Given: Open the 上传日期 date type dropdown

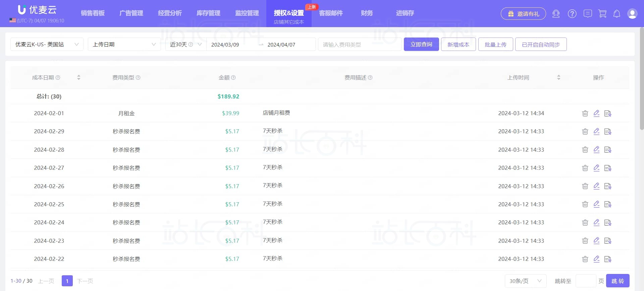Looking at the screenshot, I should pyautogui.click(x=124, y=45).
